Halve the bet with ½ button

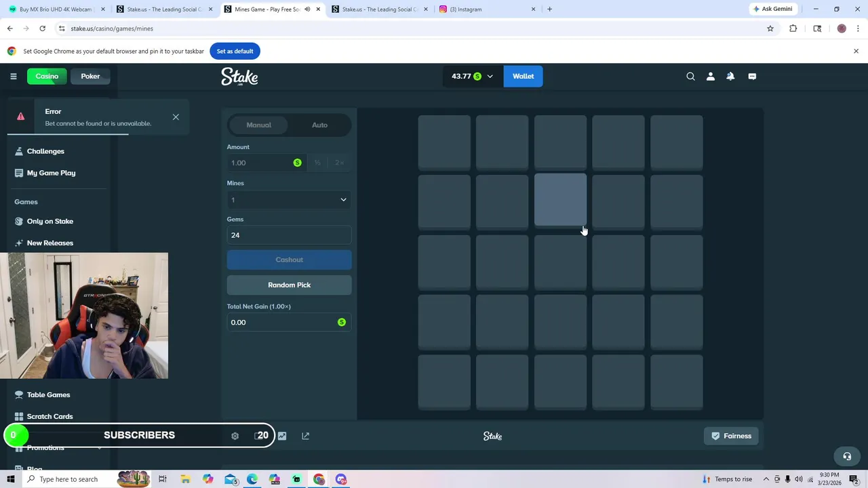click(317, 163)
